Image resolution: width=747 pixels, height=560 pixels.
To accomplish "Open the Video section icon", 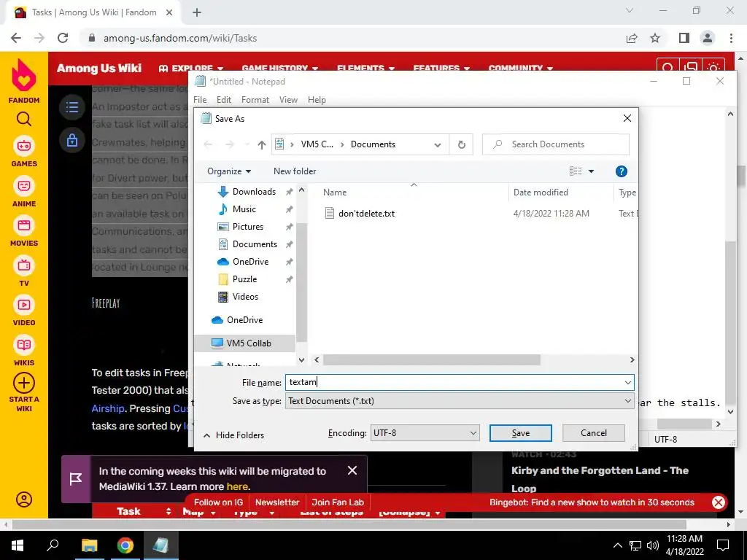I will [24, 305].
